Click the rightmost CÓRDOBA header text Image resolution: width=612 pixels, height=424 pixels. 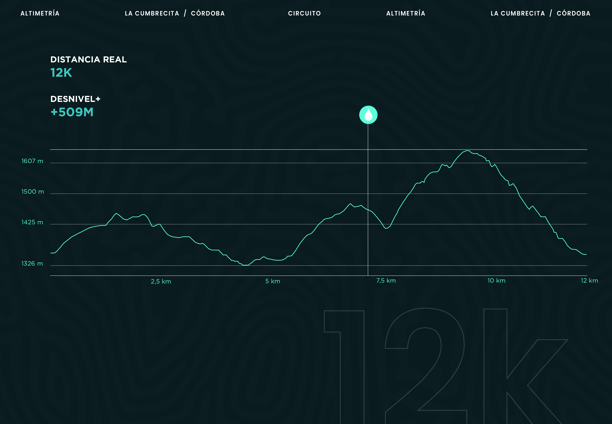click(573, 13)
